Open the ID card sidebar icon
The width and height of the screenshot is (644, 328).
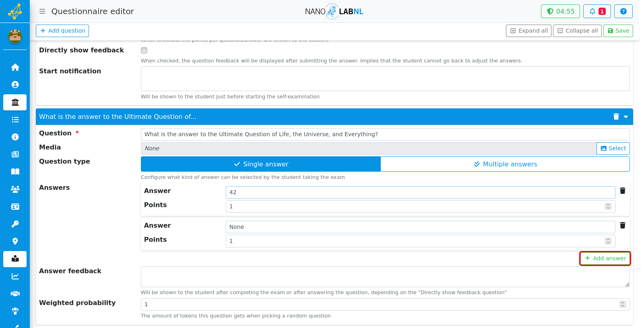tap(15, 207)
